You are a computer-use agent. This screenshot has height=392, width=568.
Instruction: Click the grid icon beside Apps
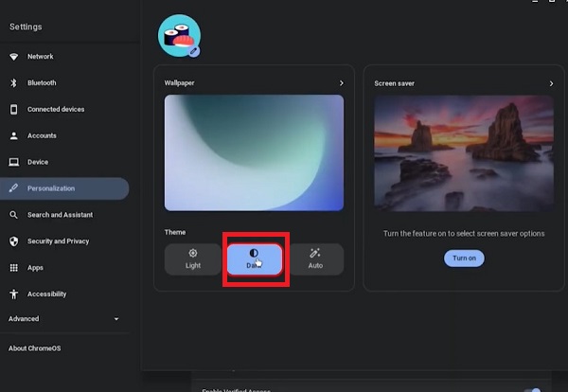tap(14, 268)
